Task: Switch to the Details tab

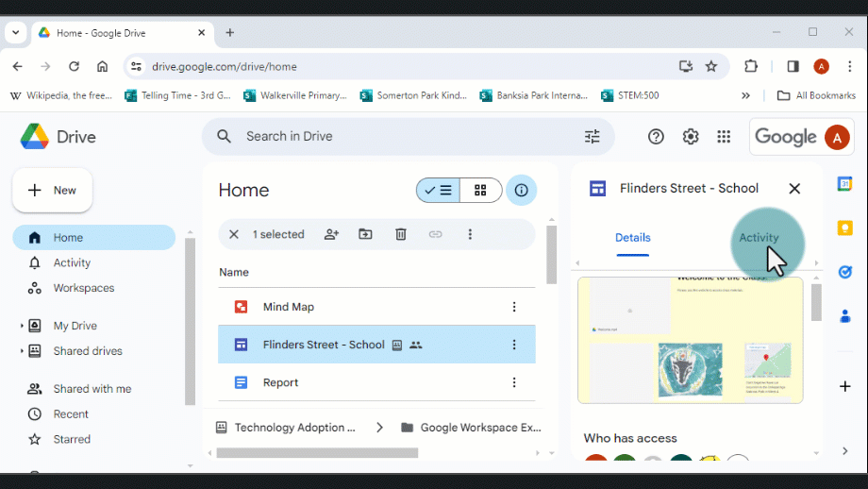Action: pos(633,238)
